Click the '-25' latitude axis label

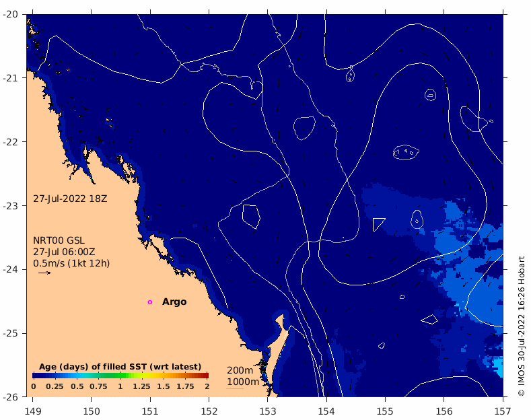tap(11, 333)
